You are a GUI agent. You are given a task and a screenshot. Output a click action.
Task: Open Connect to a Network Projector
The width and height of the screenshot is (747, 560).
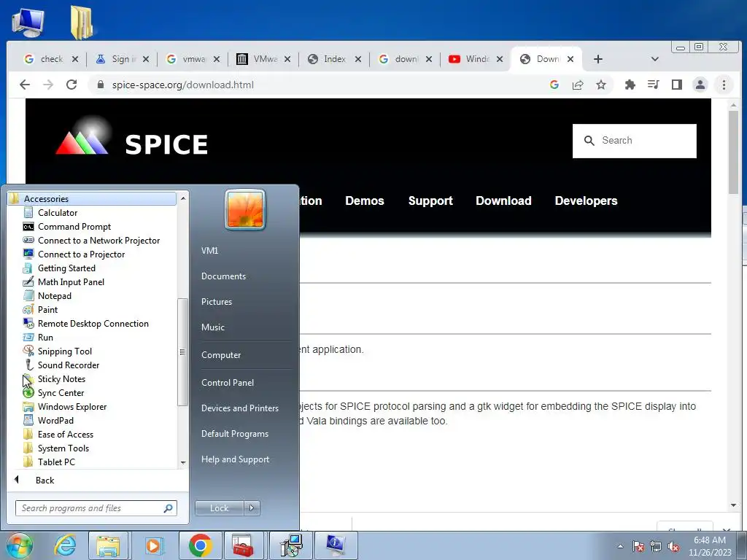pyautogui.click(x=98, y=241)
